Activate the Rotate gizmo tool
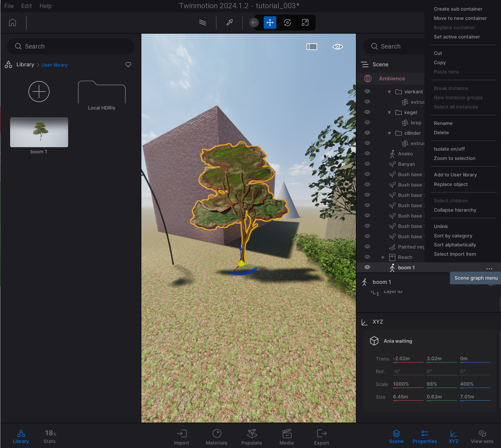This screenshot has width=501, height=448. 287,23
